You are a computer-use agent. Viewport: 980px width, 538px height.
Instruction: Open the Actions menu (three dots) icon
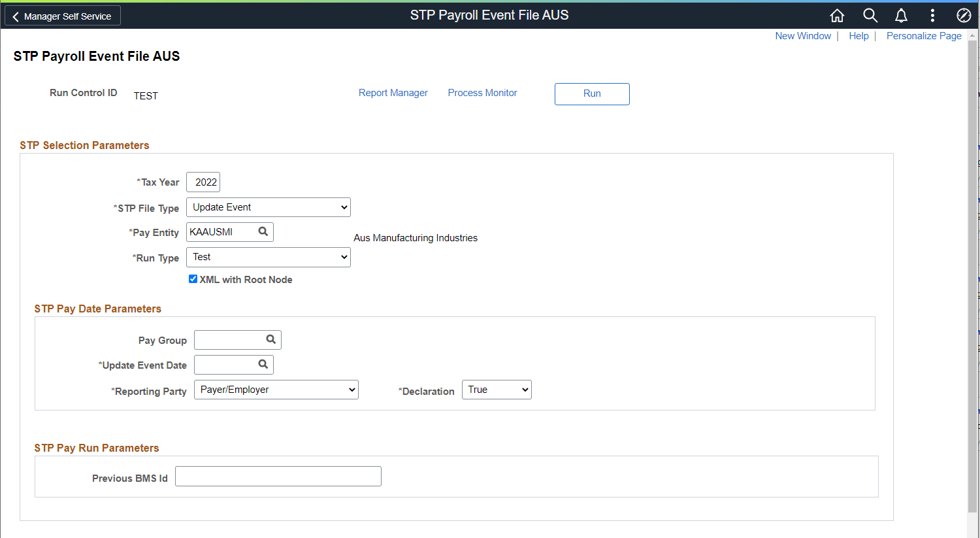[932, 15]
